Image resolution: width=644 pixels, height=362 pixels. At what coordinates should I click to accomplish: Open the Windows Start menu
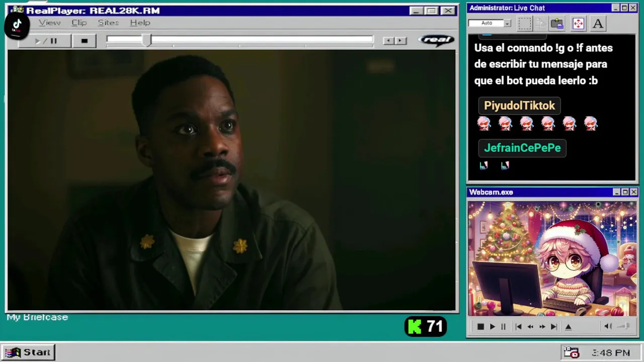[28, 352]
